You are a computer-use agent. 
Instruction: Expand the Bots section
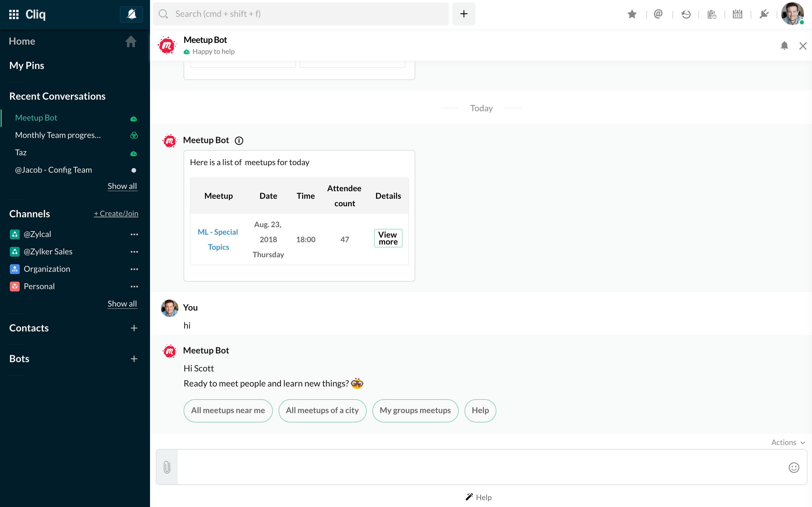pos(19,359)
